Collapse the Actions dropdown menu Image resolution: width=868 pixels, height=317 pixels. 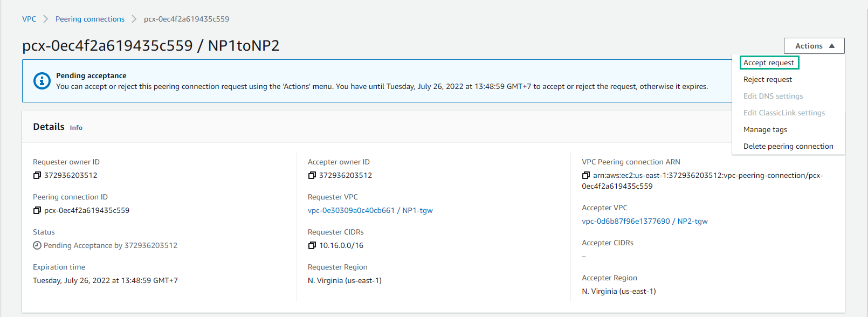click(814, 46)
